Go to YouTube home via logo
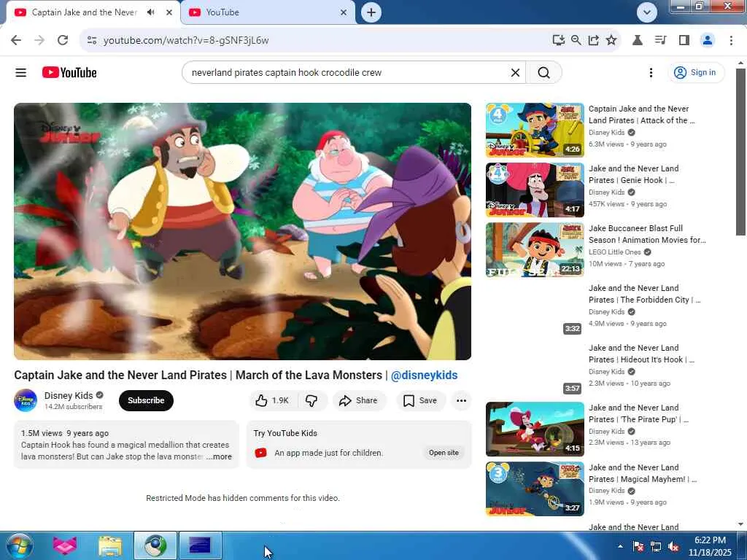The height and width of the screenshot is (560, 747). [x=69, y=72]
